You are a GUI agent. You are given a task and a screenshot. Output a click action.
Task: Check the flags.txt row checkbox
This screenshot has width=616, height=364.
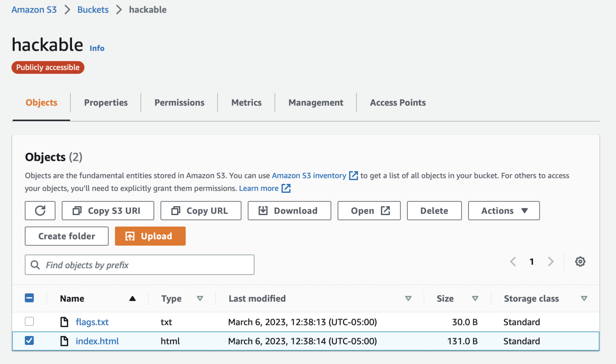pyautogui.click(x=29, y=321)
